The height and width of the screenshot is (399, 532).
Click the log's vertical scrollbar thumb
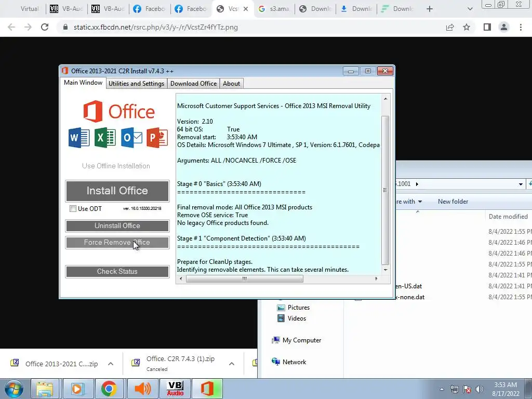(385, 190)
